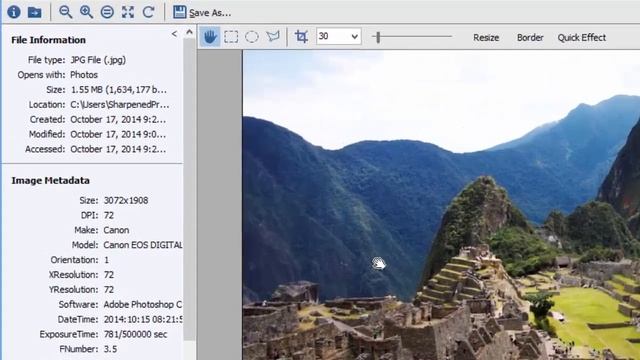The width and height of the screenshot is (640, 360).
Task: Click the File Information heading
Action: point(49,40)
